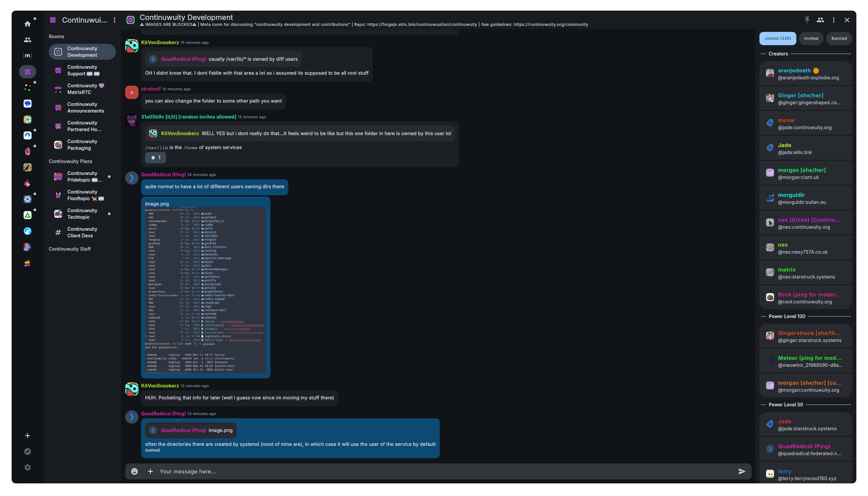The height and width of the screenshot is (496, 868).
Task: Open member matrix @nex:starstruck.systems
Action: click(806, 273)
